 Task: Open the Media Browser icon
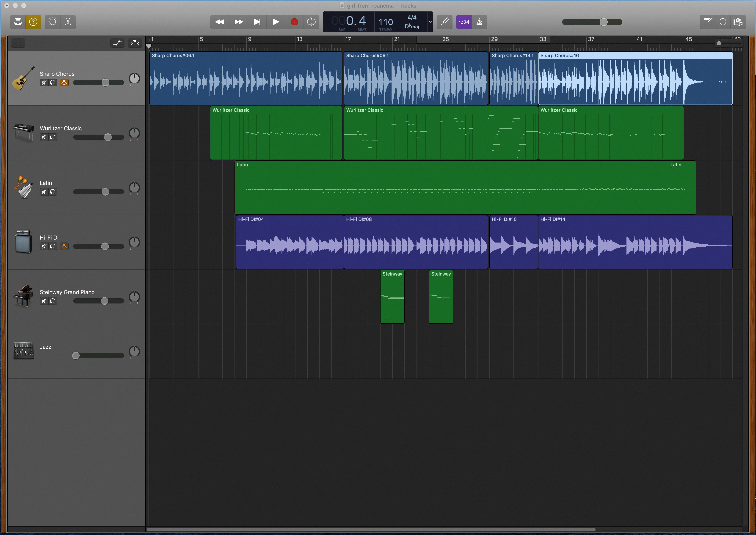click(738, 22)
